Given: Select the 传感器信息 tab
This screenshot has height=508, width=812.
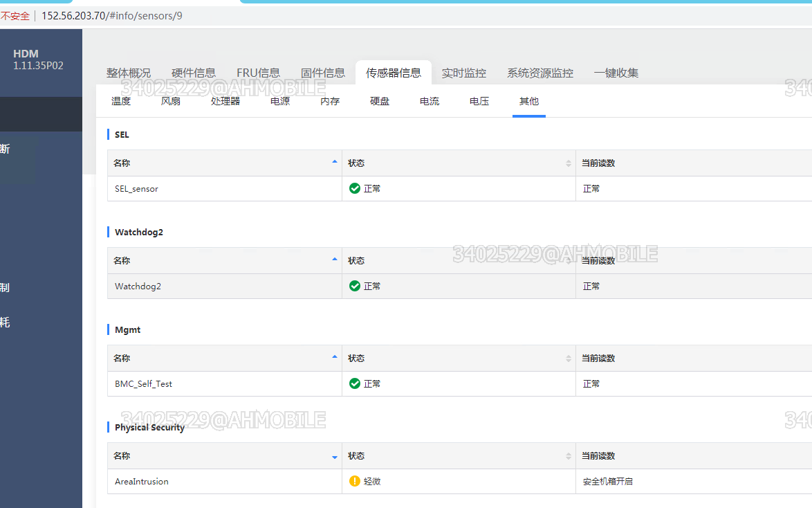Looking at the screenshot, I should [x=394, y=73].
